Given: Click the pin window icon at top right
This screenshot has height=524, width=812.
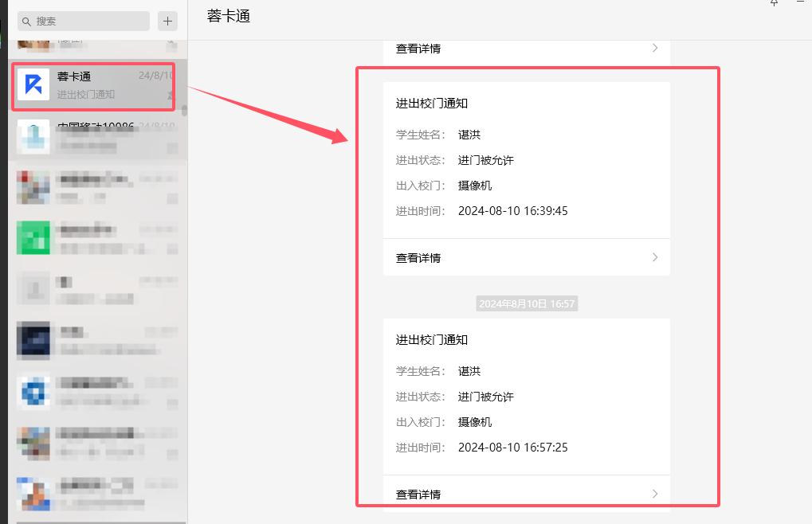Looking at the screenshot, I should pyautogui.click(x=774, y=3).
